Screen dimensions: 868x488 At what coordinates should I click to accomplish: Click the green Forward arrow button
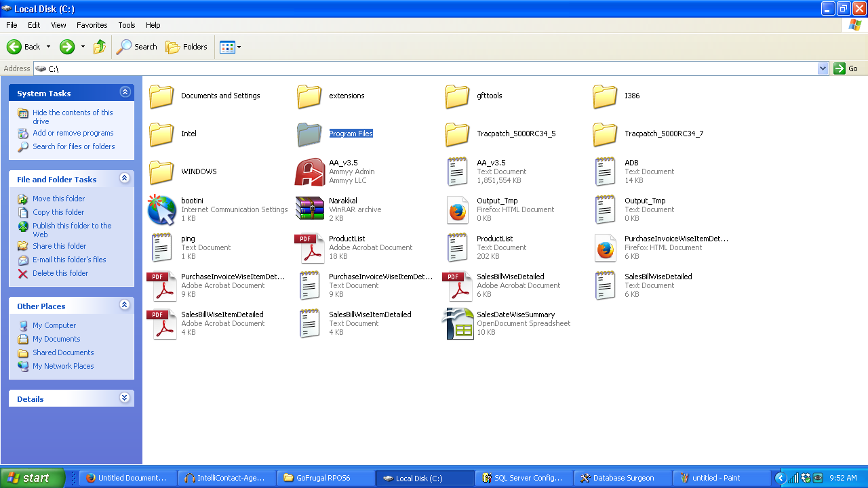click(67, 47)
